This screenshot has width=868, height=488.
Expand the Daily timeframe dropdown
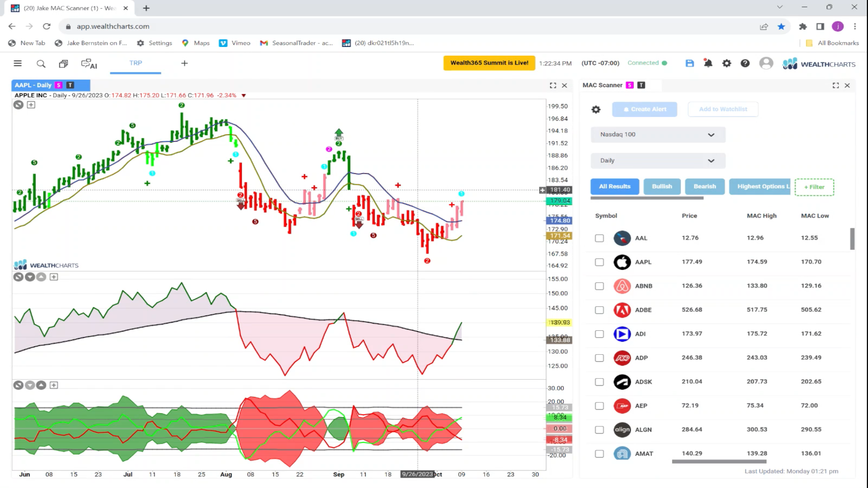point(658,161)
